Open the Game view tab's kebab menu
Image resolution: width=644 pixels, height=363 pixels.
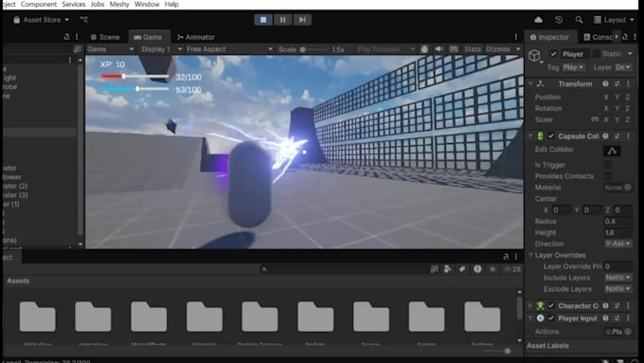point(516,37)
